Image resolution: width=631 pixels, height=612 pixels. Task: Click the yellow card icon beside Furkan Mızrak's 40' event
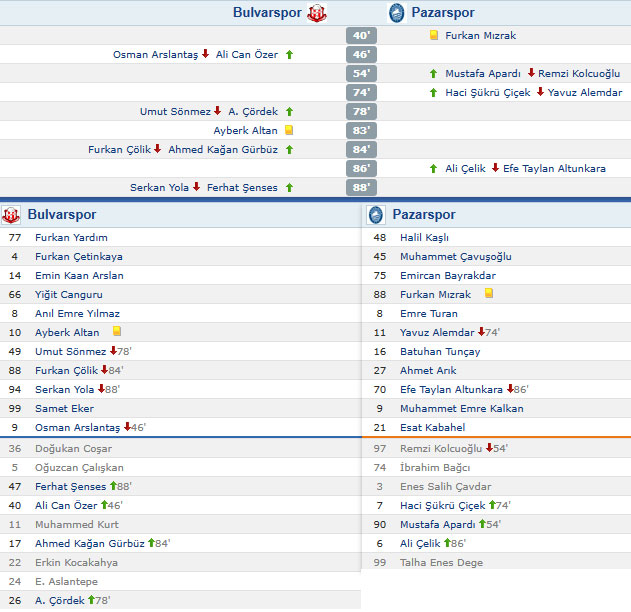pos(433,35)
